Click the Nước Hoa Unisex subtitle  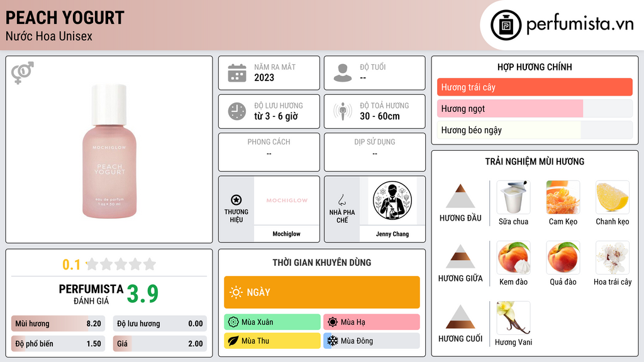[49, 36]
